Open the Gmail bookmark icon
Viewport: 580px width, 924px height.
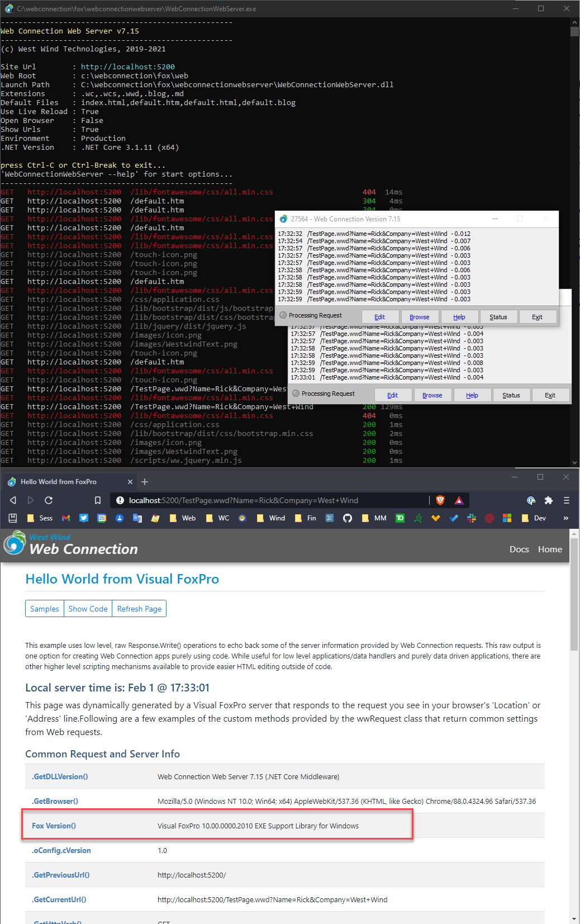click(x=66, y=518)
